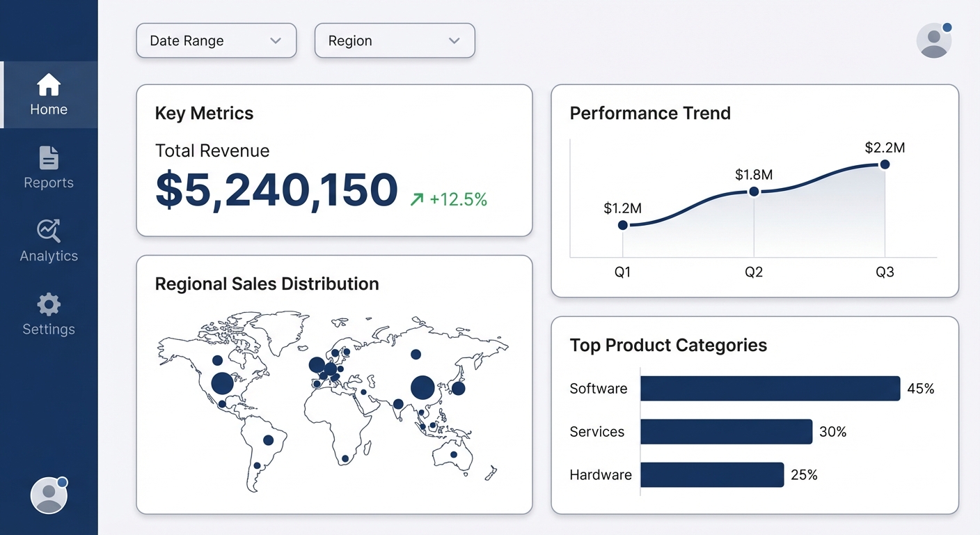
Task: Select the large bubble over East Asia on the map
Action: pyautogui.click(x=422, y=388)
